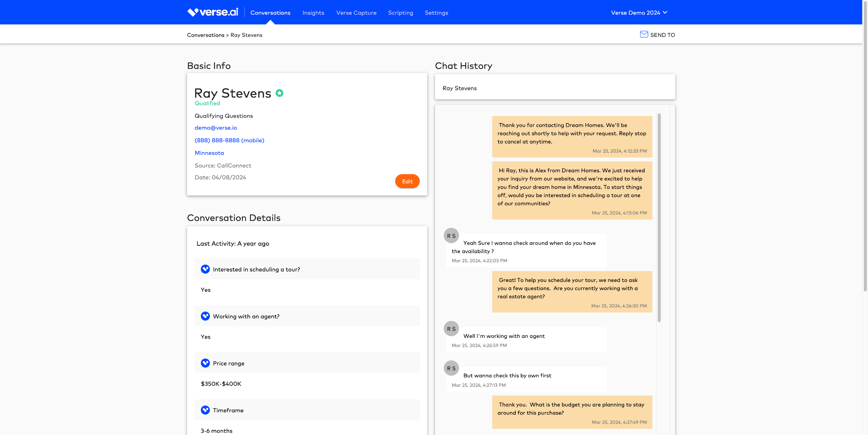Go to Verse Capture tab

pyautogui.click(x=356, y=13)
